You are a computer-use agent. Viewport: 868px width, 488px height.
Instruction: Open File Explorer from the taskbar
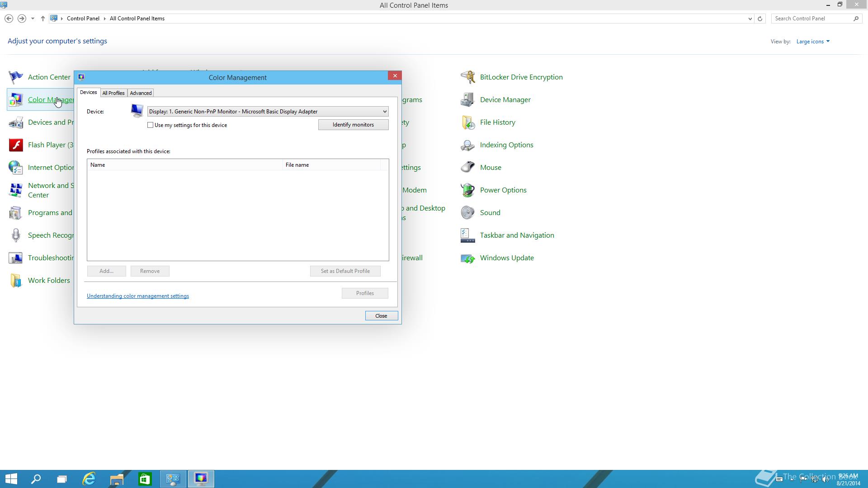117,479
